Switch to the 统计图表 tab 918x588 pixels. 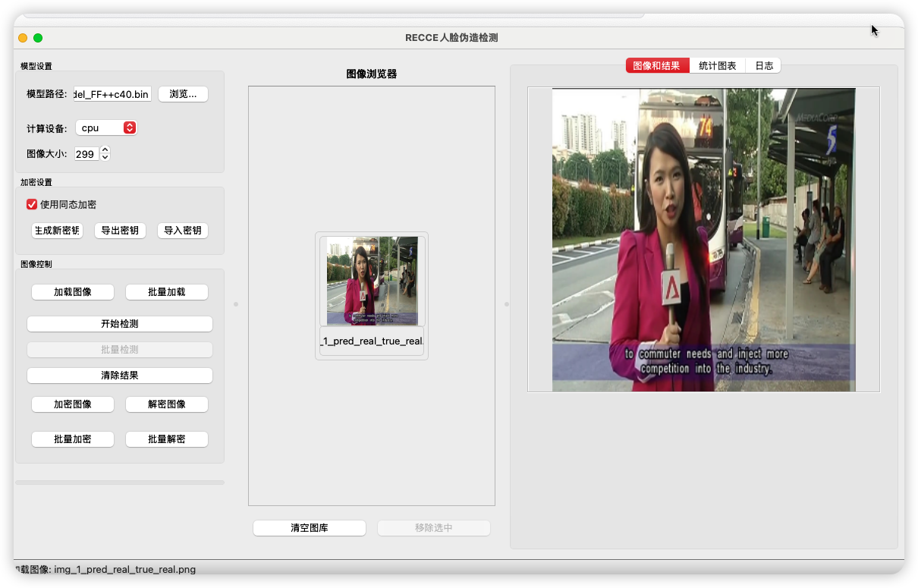point(717,66)
